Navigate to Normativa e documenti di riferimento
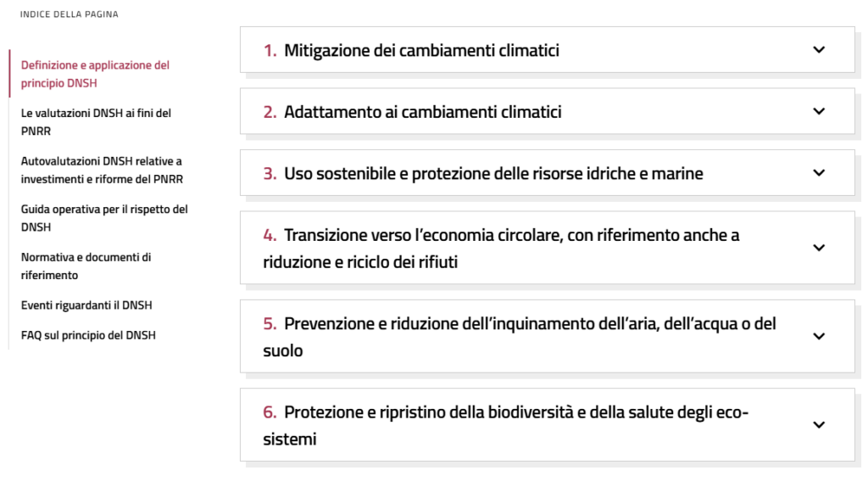The image size is (868, 487). tap(86, 266)
